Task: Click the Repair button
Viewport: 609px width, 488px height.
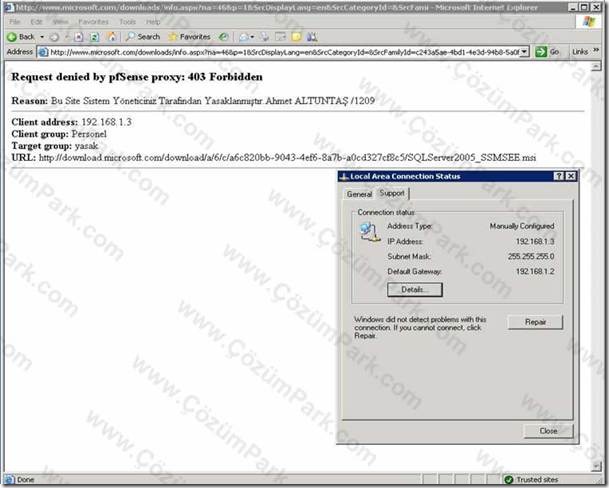Action: click(535, 322)
